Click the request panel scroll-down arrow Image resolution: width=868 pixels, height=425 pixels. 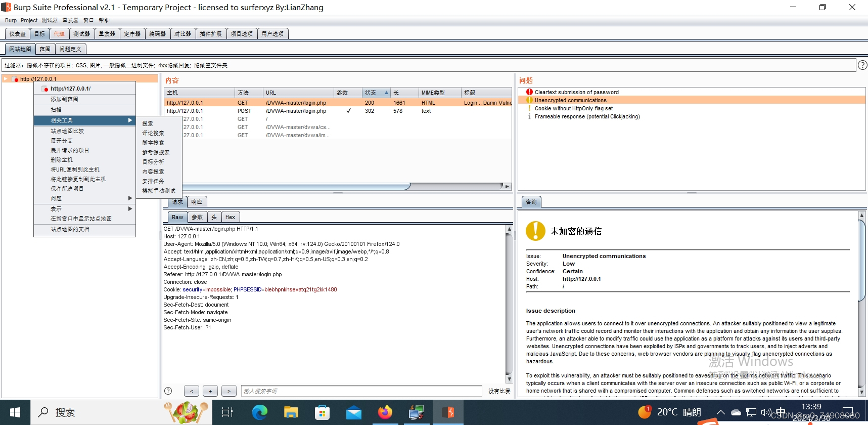pyautogui.click(x=509, y=379)
